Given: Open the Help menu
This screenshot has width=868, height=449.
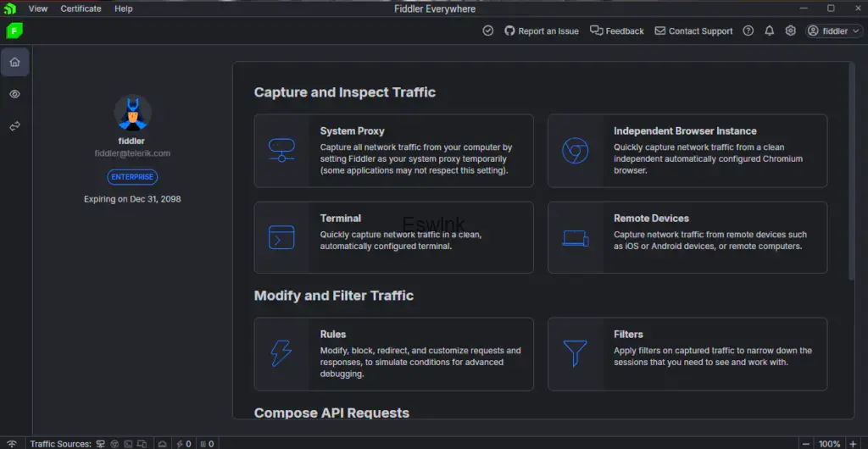Looking at the screenshot, I should coord(124,8).
